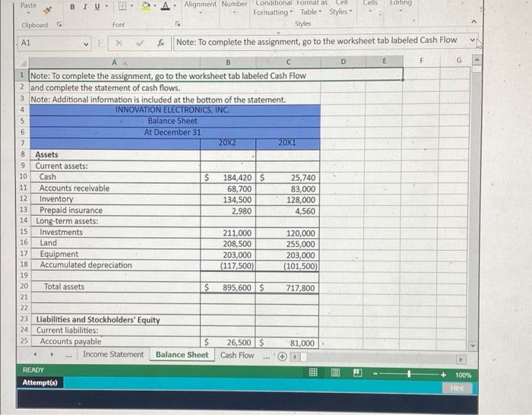Go to next sheet tab arrow

(52, 355)
